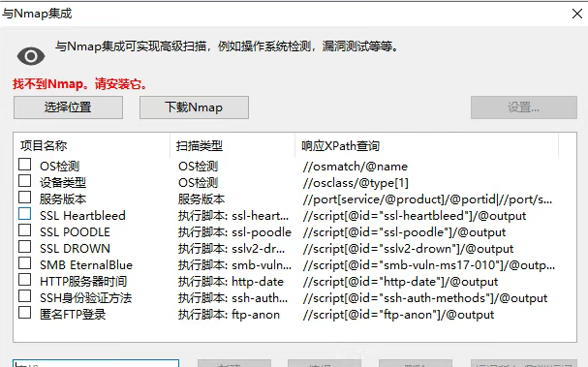Select the sslv2-drown XPath output cell
The image size is (588, 367).
point(408,249)
